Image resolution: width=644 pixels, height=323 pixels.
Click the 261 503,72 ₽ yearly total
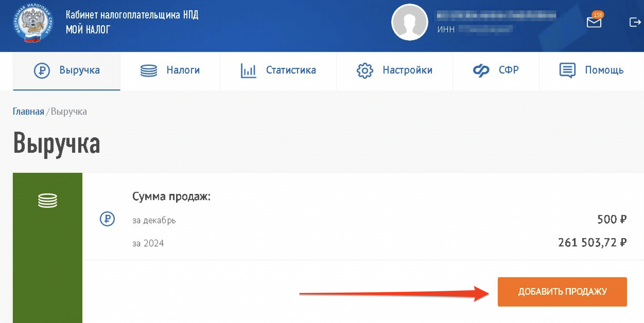[x=592, y=243]
